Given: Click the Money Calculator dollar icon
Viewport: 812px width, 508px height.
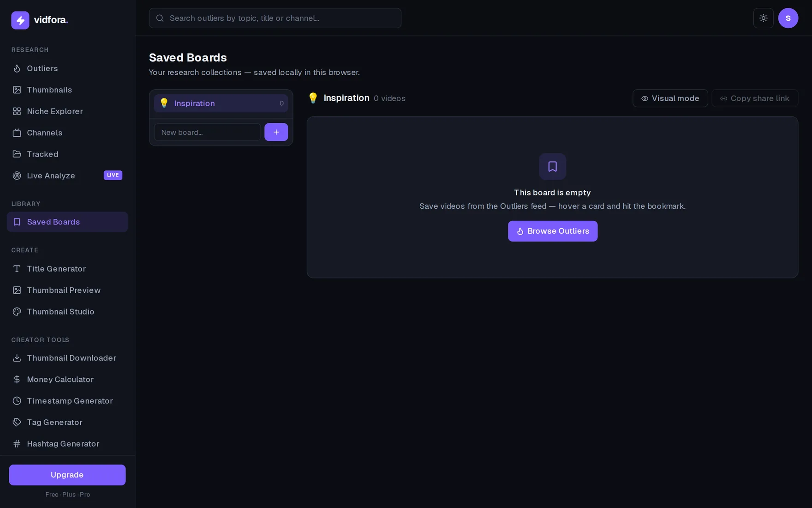Looking at the screenshot, I should 17,379.
